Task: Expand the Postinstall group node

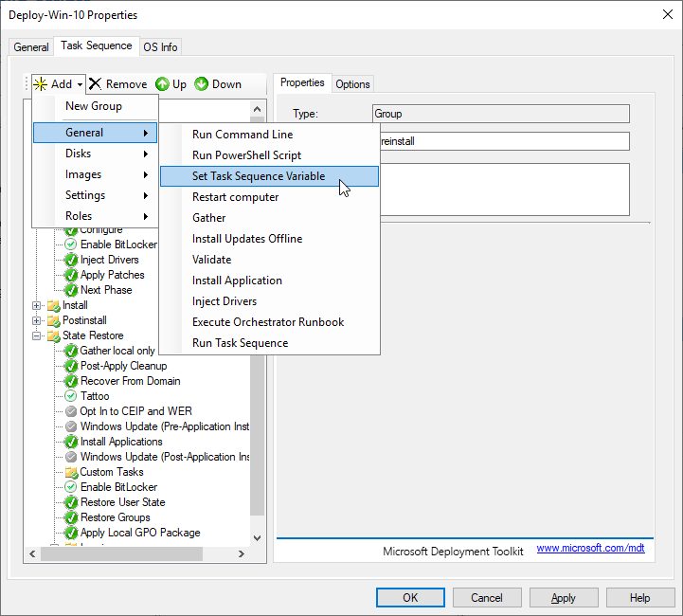Action: point(38,320)
